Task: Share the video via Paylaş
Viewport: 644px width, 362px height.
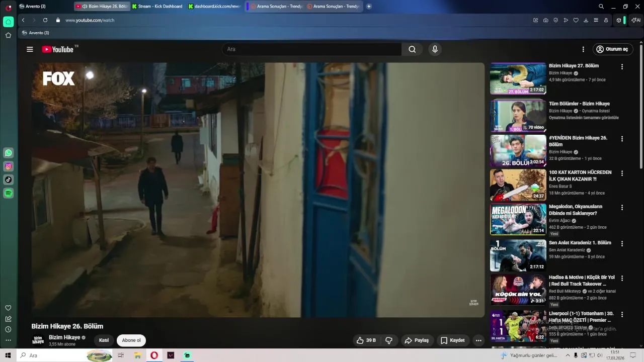Action: pos(417,340)
